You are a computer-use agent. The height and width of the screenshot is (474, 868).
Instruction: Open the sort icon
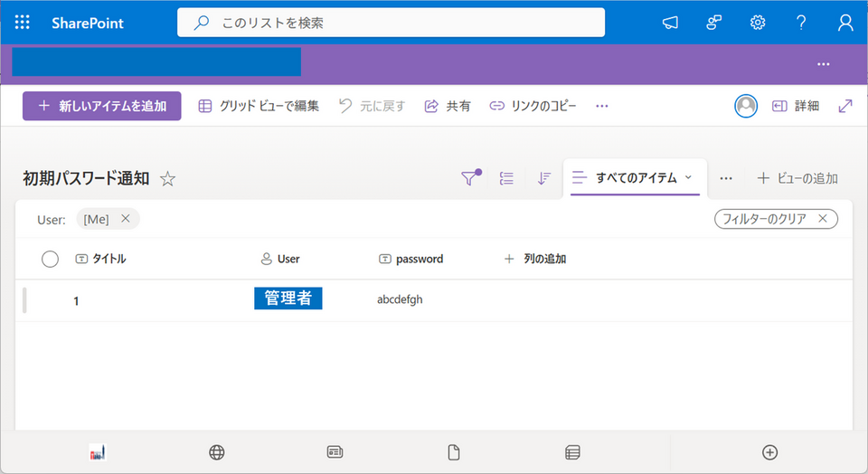(x=543, y=177)
